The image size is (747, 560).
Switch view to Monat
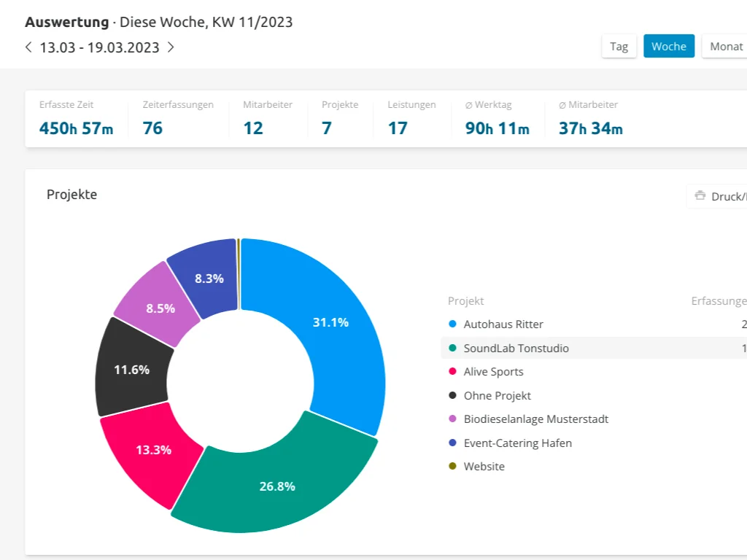pyautogui.click(x=725, y=46)
